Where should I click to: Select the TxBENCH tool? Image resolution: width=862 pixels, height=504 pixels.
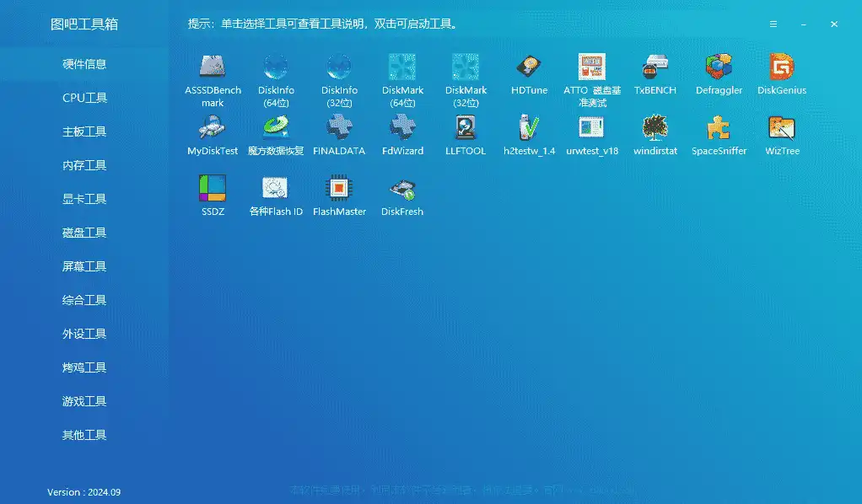pyautogui.click(x=655, y=67)
